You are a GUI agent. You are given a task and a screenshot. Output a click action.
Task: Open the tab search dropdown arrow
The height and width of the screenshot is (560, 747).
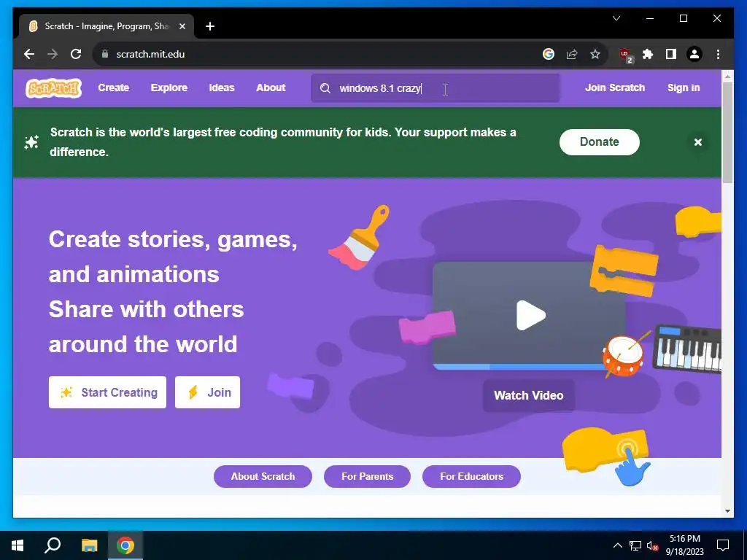click(x=616, y=18)
